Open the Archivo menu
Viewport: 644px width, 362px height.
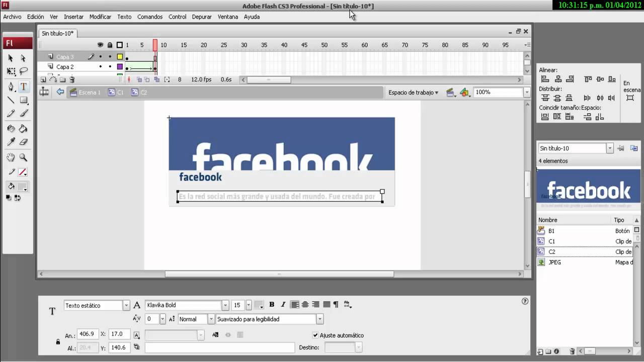(12, 17)
